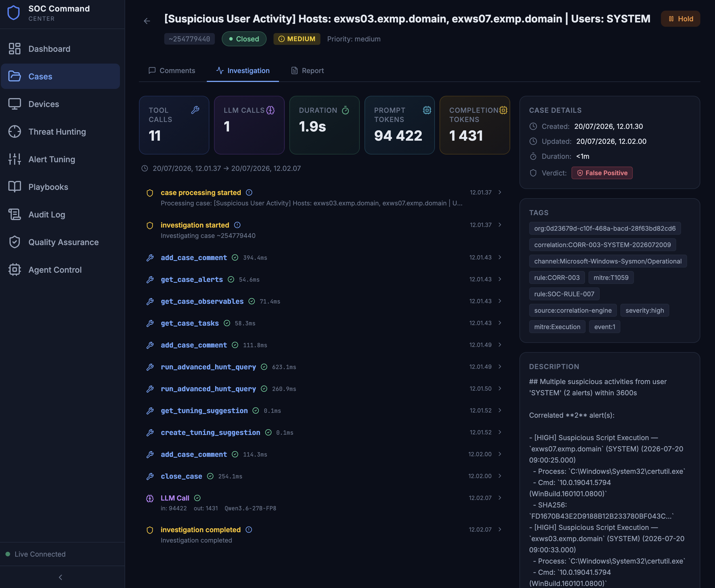
Task: Expand the get_case_alerts tool call row
Action: [x=500, y=279]
